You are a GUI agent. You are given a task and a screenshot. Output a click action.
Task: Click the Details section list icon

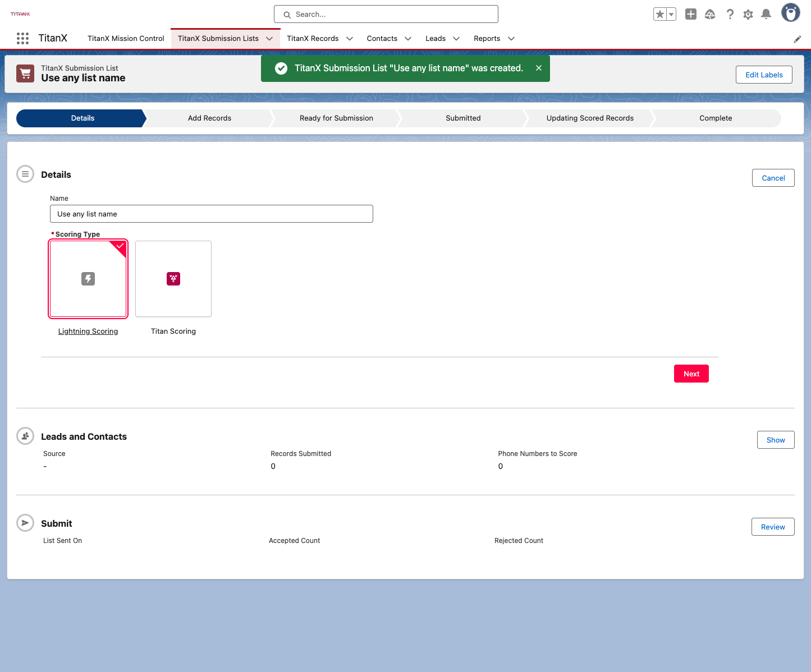click(25, 174)
